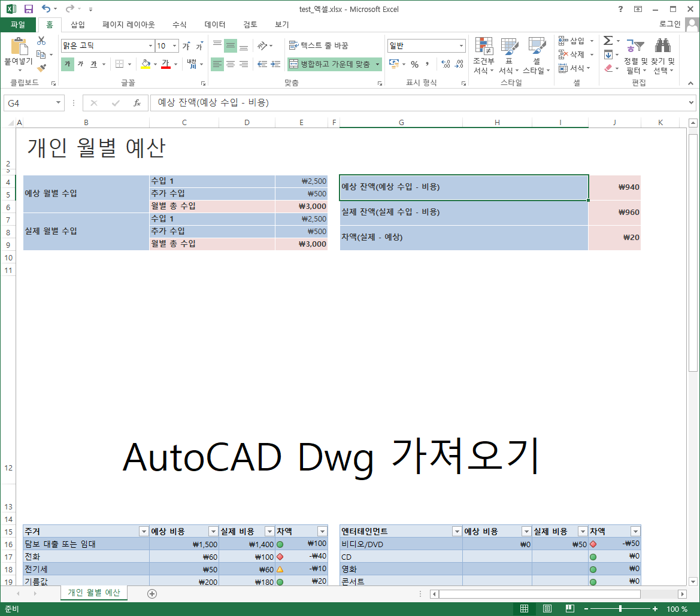This screenshot has width=700, height=616.
Task: Click the red font color swatch
Action: (166, 64)
